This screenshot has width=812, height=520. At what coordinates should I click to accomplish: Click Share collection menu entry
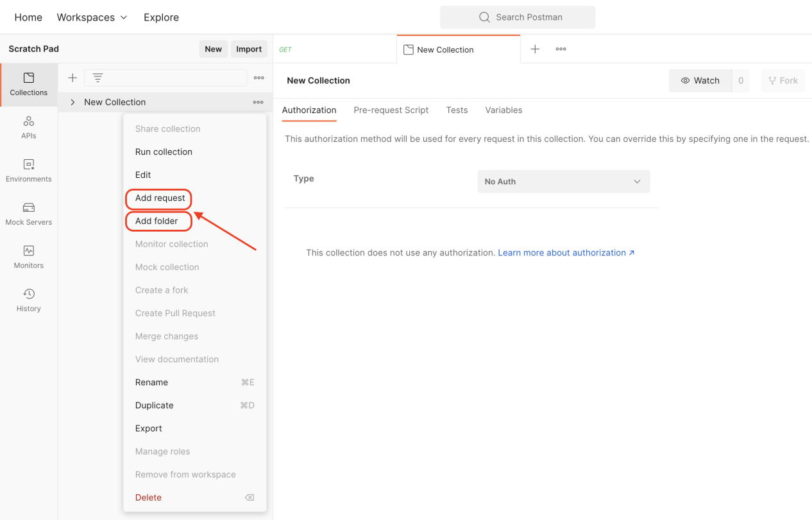pyautogui.click(x=194, y=129)
